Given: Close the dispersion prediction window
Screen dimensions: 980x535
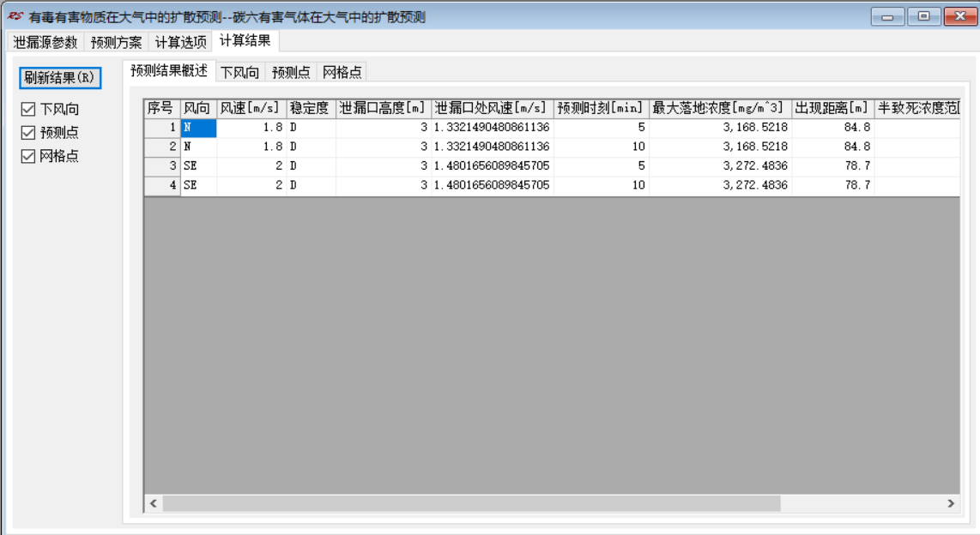Looking at the screenshot, I should (x=960, y=17).
